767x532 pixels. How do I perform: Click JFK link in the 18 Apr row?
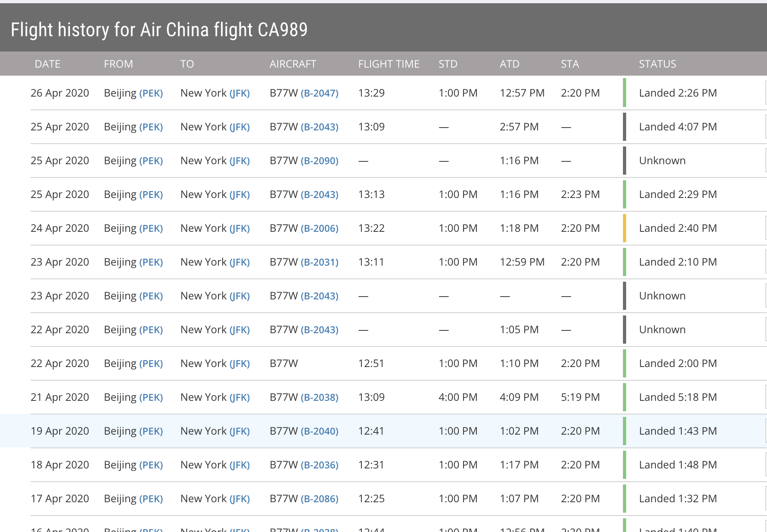click(239, 465)
